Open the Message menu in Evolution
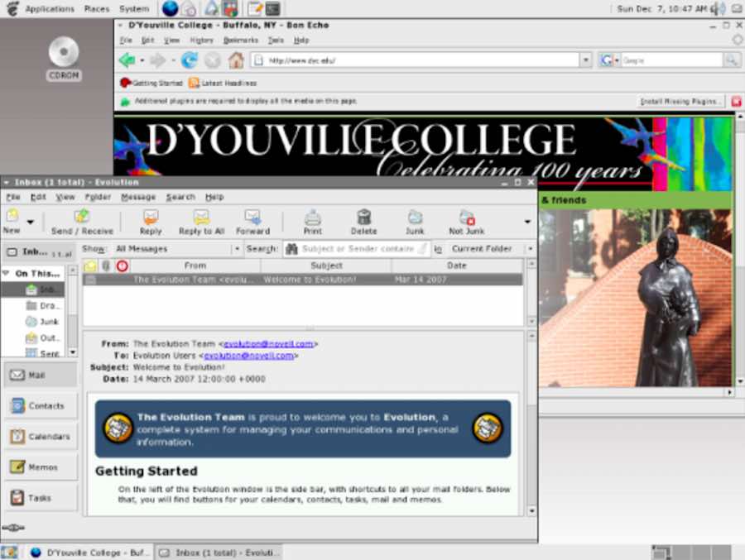Screen dimensions: 745x560 (x=138, y=197)
